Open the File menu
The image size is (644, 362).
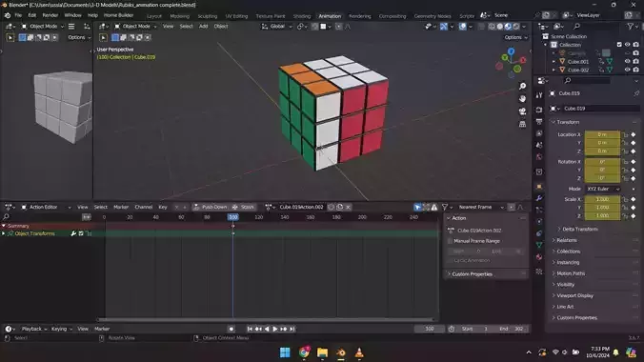pos(18,15)
